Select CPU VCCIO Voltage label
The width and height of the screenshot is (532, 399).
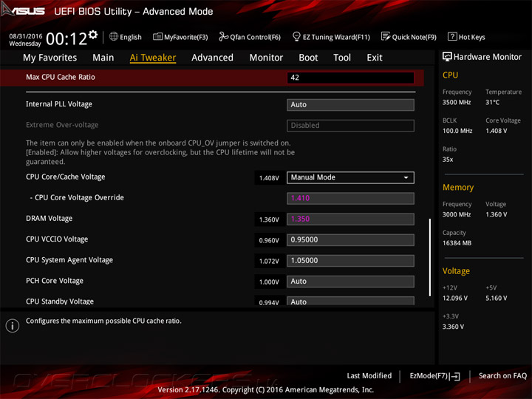coord(57,239)
